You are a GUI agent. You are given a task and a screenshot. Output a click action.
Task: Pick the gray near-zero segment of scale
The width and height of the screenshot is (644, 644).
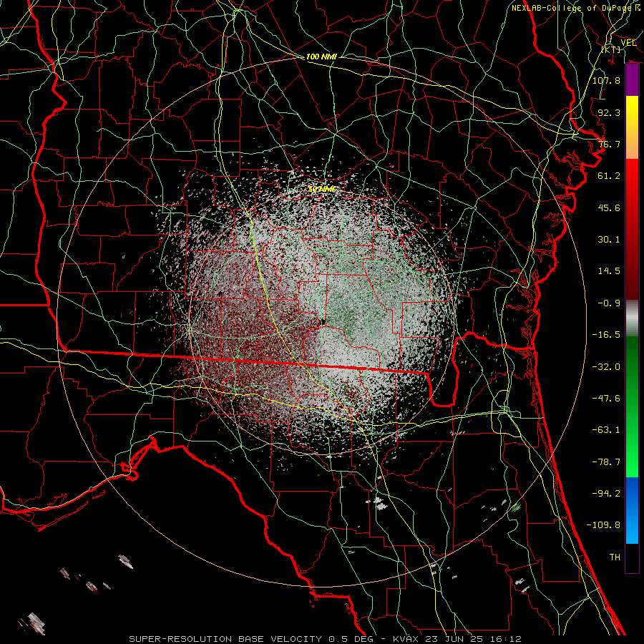point(632,318)
